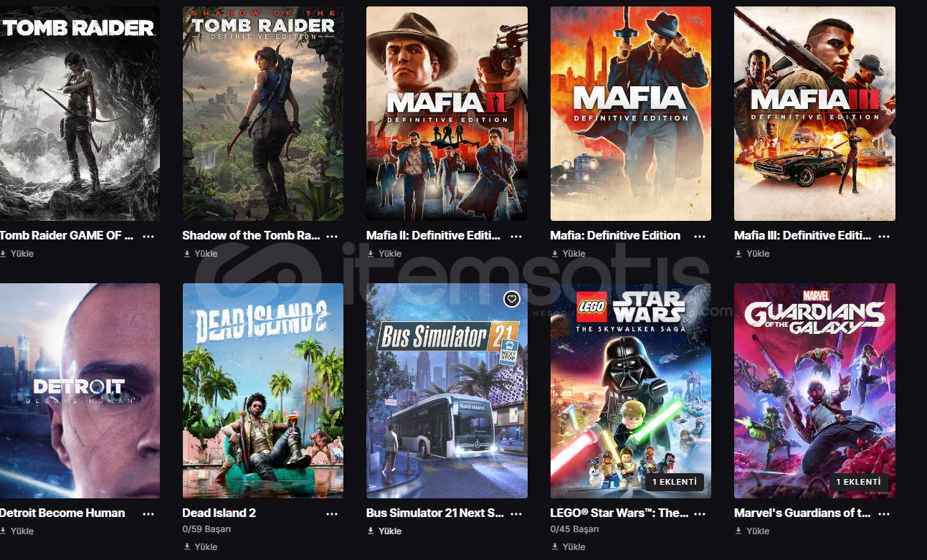Install Marvel's Guardians of the Galaxy via Yükle
Image resolution: width=927 pixels, height=560 pixels.
(x=752, y=531)
